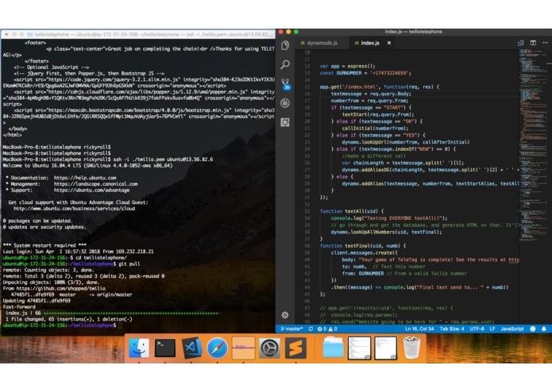Click line 12 'var app = express();'

pyautogui.click(x=347, y=66)
